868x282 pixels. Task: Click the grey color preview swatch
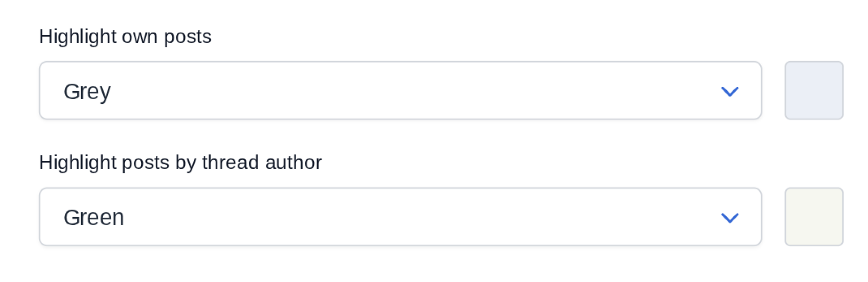click(x=814, y=90)
